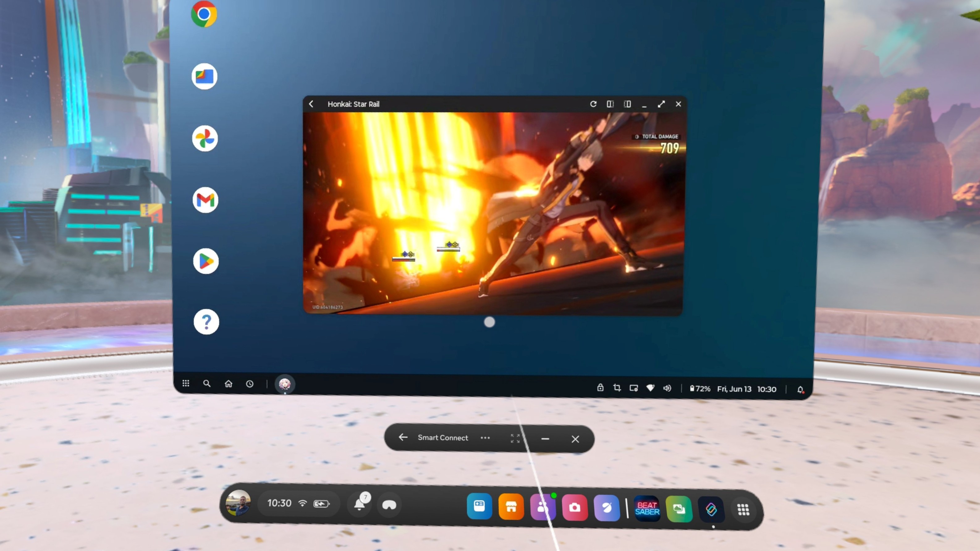Screen dimensions: 980x551
Task: Open the purple browser app in dock
Action: (x=607, y=508)
